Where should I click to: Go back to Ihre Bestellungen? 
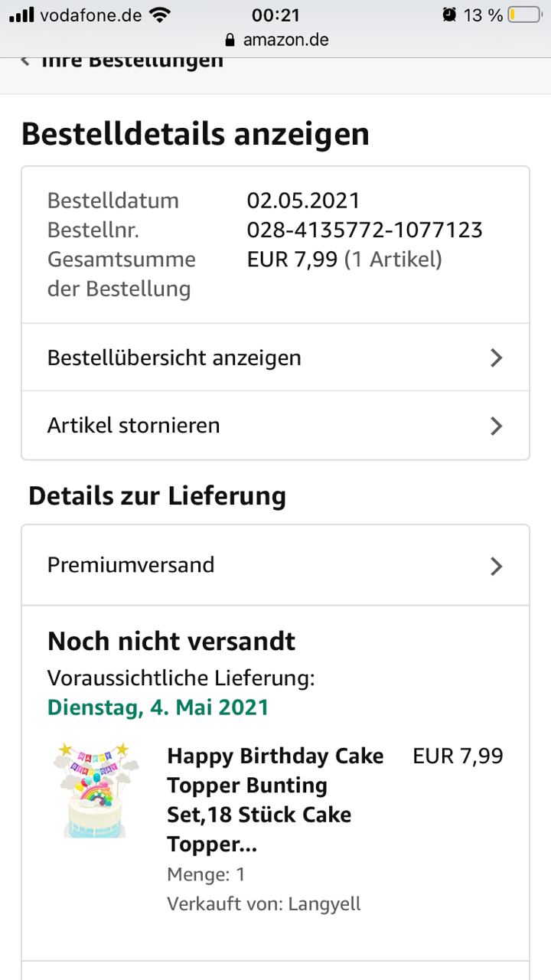(x=132, y=61)
